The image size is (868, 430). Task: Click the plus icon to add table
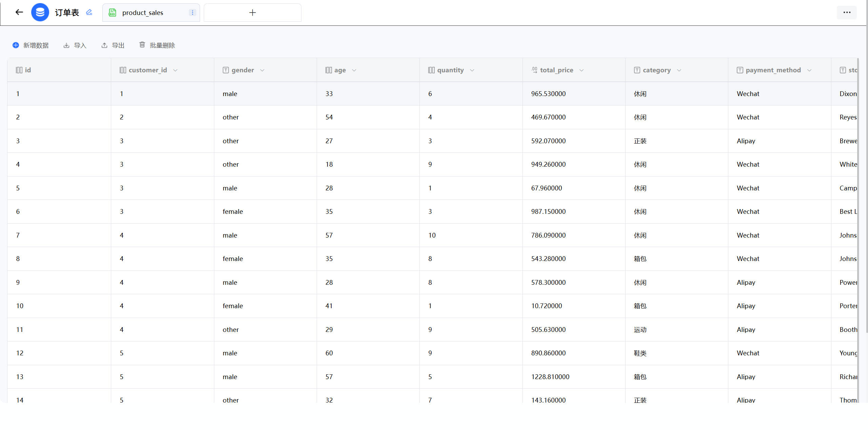click(252, 13)
